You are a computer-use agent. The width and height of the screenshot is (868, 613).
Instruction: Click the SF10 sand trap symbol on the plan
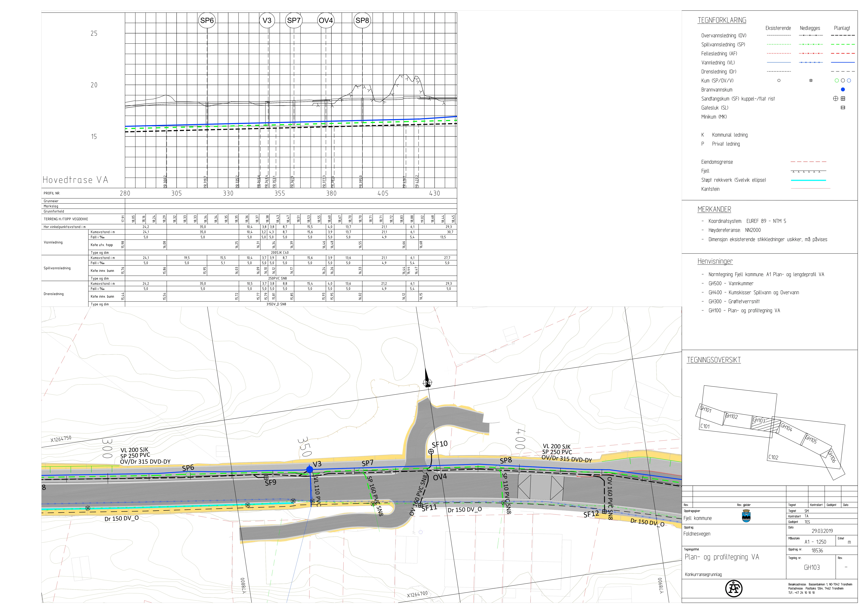tap(431, 451)
